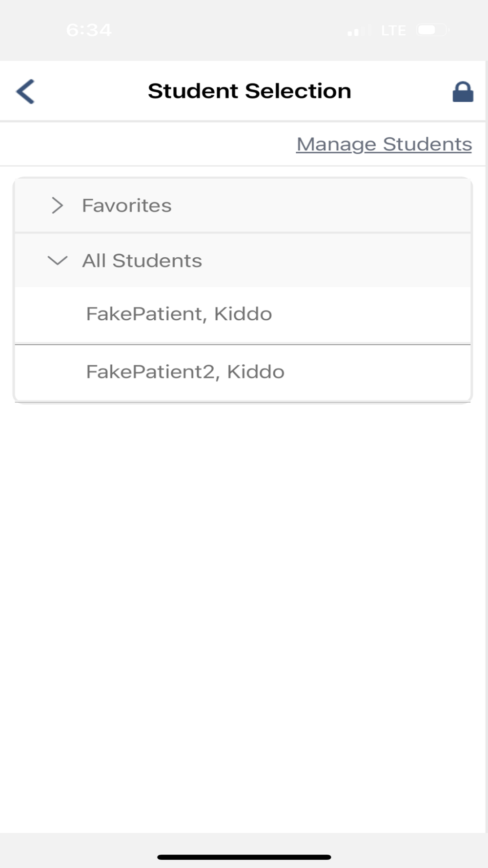
Task: Select student FakePatient, Kiddo
Action: point(179,314)
